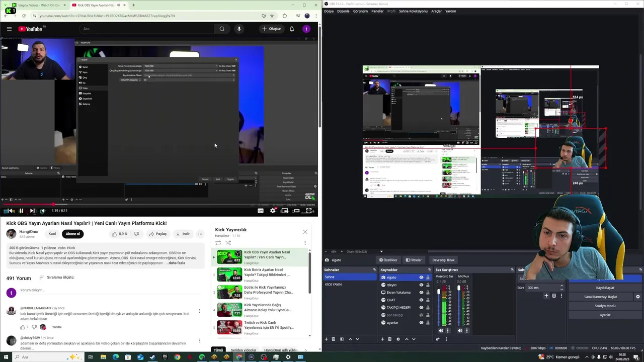Mute the Masaüstü Ses speaker icon
644x362 pixels.
(441, 330)
